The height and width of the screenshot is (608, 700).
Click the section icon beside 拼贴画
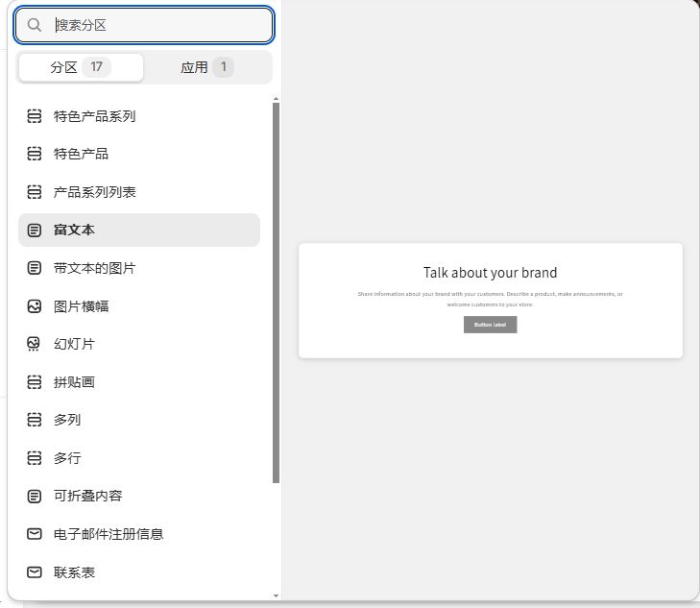coord(35,382)
